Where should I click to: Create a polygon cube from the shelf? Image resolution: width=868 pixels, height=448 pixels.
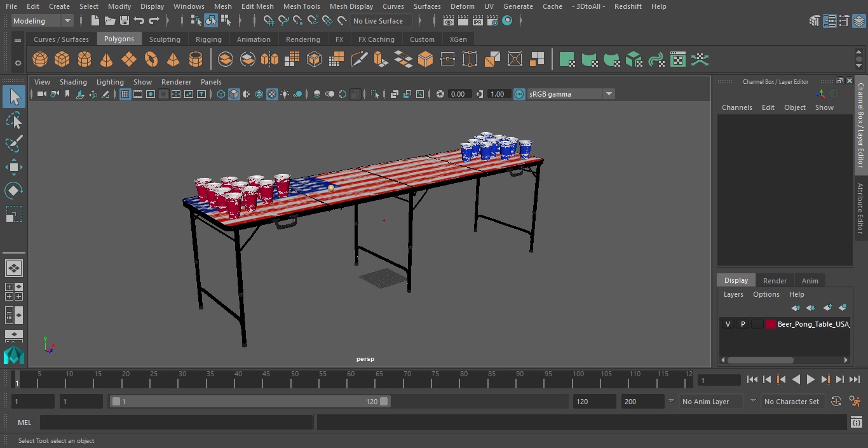(x=62, y=60)
